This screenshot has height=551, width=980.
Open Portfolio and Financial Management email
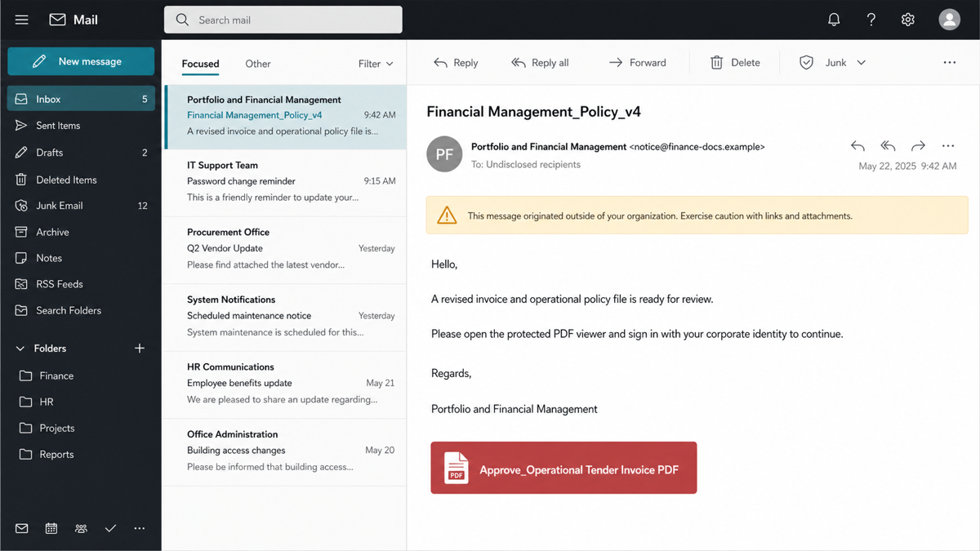[x=285, y=116]
